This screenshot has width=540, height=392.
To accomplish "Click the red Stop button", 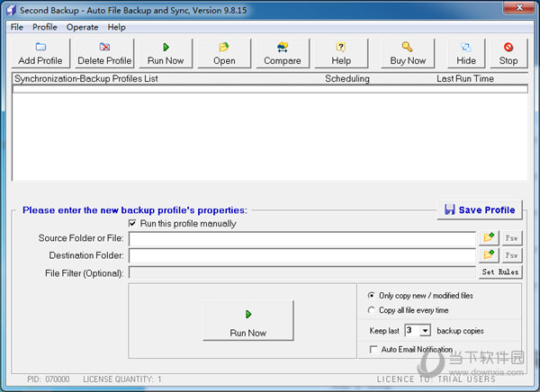I will 508,53.
